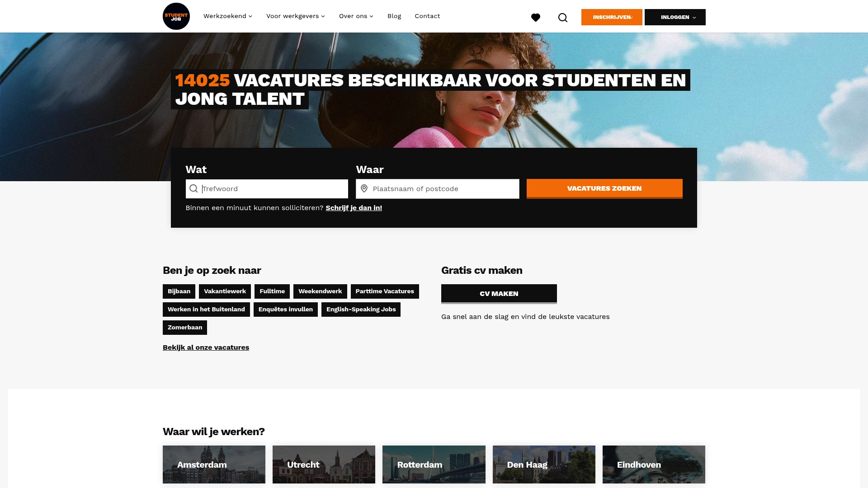Click the magnifier icon inside the Trefwoord field
This screenshot has width=868, height=488.
(x=193, y=188)
